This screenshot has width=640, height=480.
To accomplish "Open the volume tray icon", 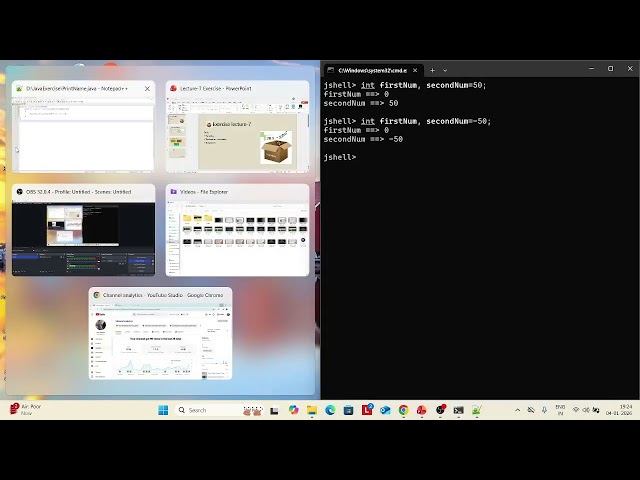I will [x=586, y=410].
